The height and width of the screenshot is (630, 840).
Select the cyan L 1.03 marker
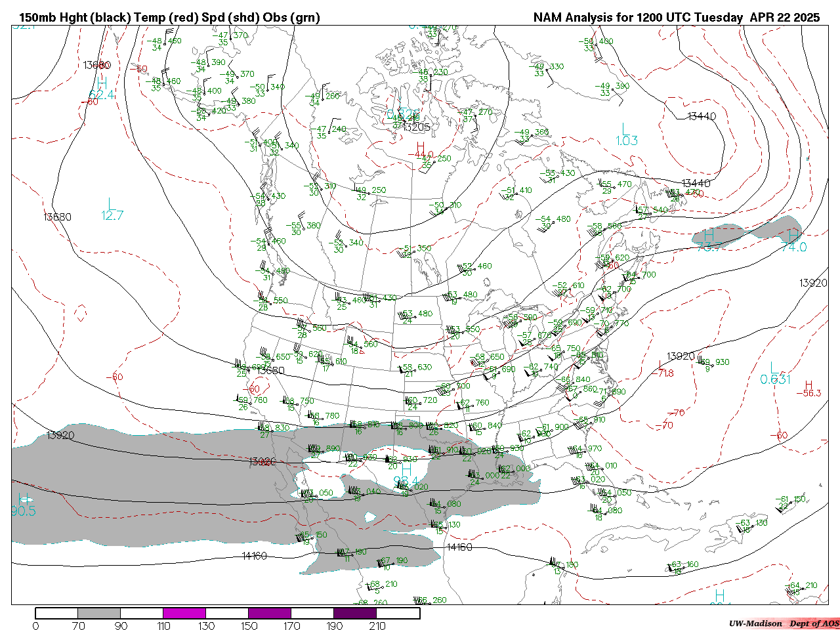[x=626, y=135]
